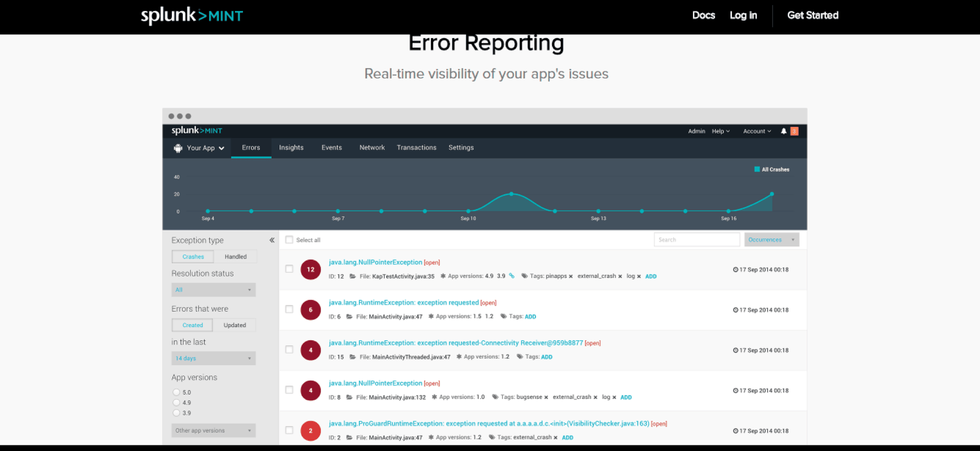
Task: Check the box for error ID 12
Action: (289, 269)
